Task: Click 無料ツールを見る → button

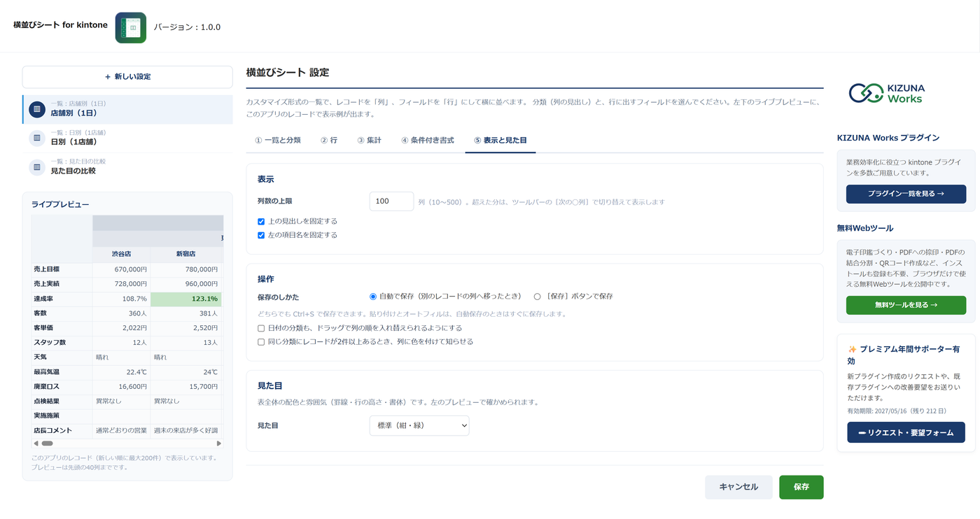Action: [x=906, y=305]
